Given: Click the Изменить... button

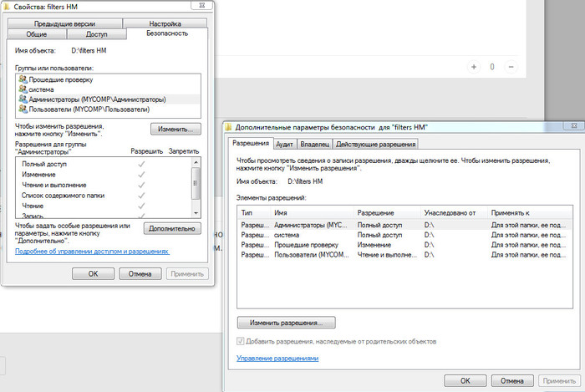Looking at the screenshot, I should pos(175,129).
